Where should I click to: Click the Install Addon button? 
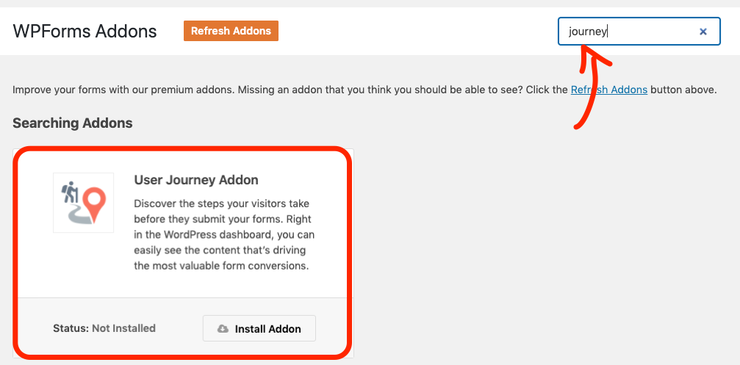point(259,329)
